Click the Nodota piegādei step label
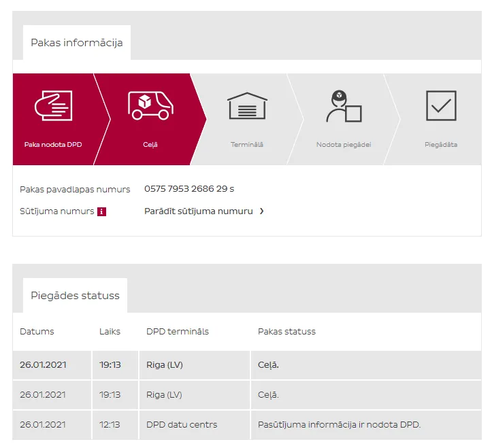Image resolution: width=492 pixels, height=448 pixels. (344, 145)
